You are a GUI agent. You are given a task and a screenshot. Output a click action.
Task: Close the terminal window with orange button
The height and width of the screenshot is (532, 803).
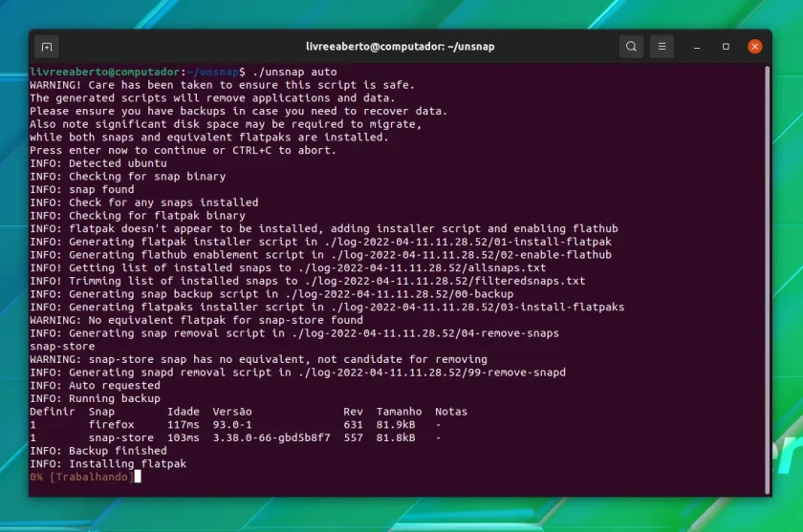point(754,47)
